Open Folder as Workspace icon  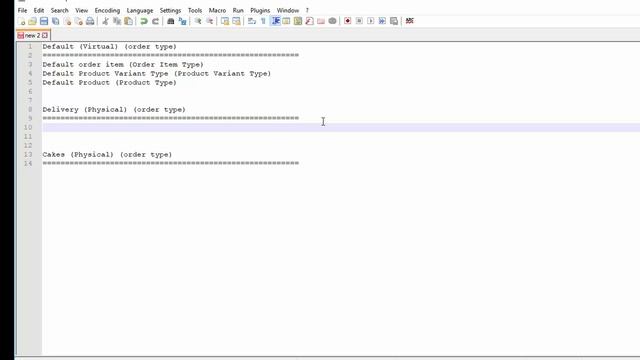[x=321, y=21]
